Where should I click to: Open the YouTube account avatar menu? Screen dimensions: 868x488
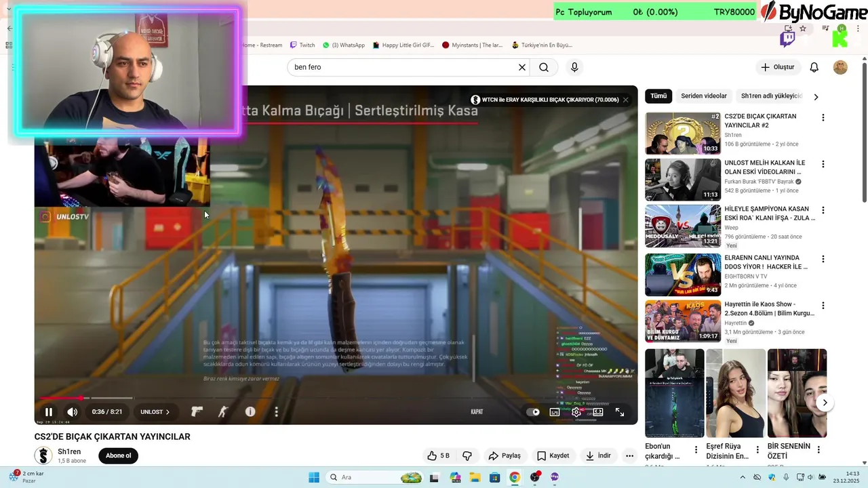(x=840, y=67)
